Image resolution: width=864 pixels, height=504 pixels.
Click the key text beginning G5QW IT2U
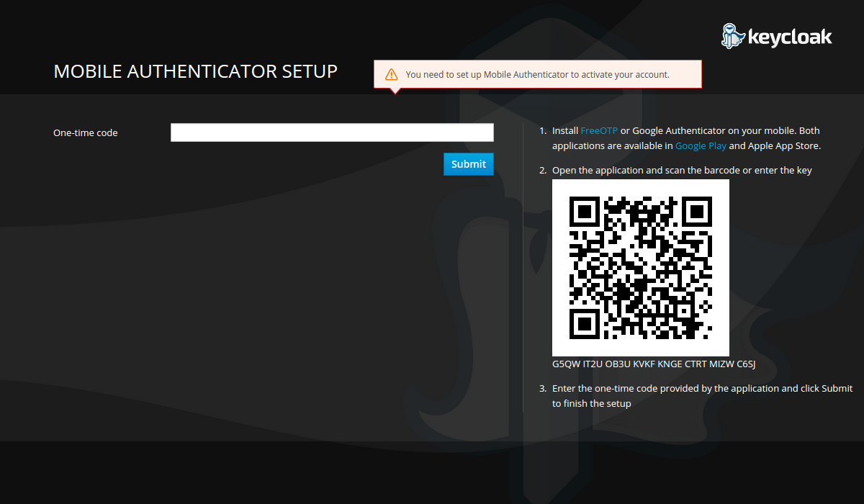(x=654, y=364)
